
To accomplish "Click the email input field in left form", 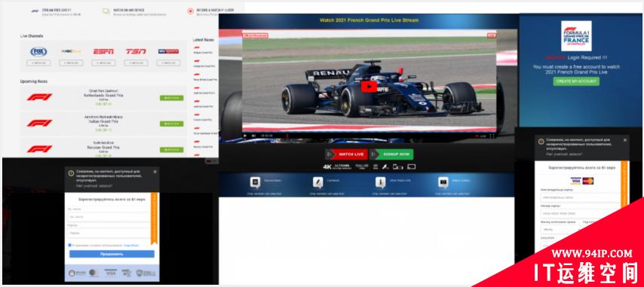I will point(109,217).
